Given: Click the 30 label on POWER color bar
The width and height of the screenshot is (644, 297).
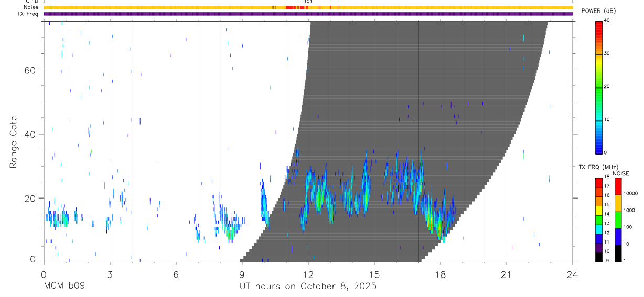Looking at the screenshot, I should tap(607, 53).
